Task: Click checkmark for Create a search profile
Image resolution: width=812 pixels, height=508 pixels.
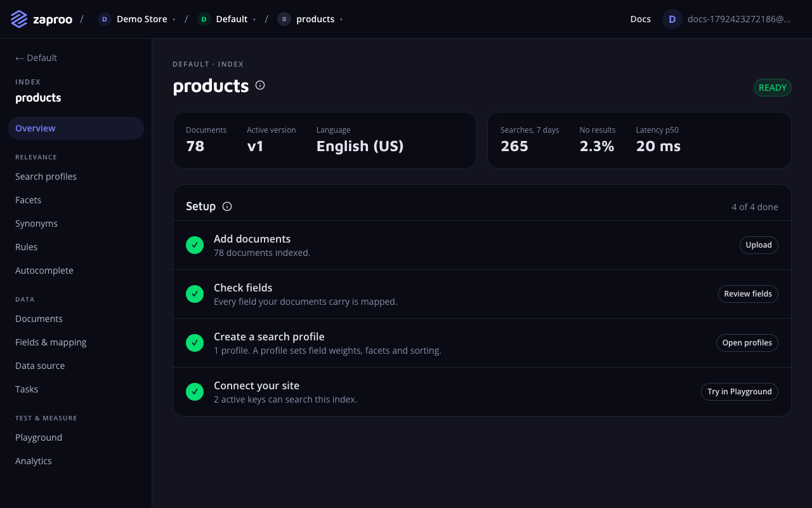Action: pyautogui.click(x=195, y=343)
